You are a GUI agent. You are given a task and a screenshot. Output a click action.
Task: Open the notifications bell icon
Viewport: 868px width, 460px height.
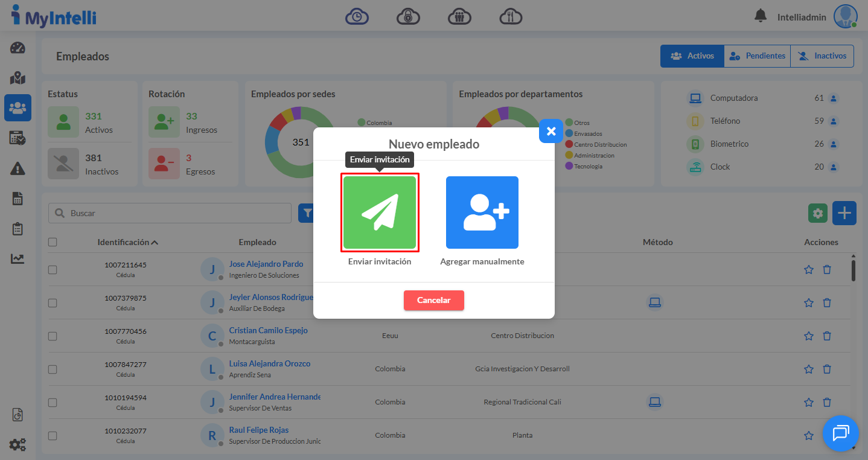pos(761,16)
